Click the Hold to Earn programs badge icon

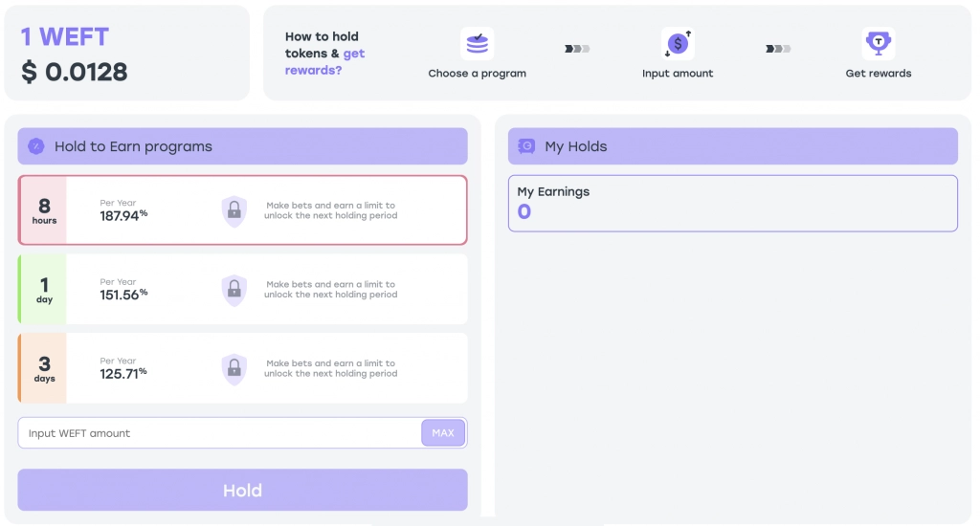click(36, 146)
